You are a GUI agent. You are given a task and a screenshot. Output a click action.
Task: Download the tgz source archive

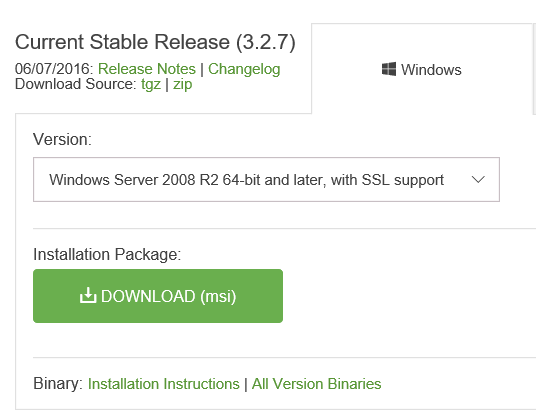click(151, 84)
